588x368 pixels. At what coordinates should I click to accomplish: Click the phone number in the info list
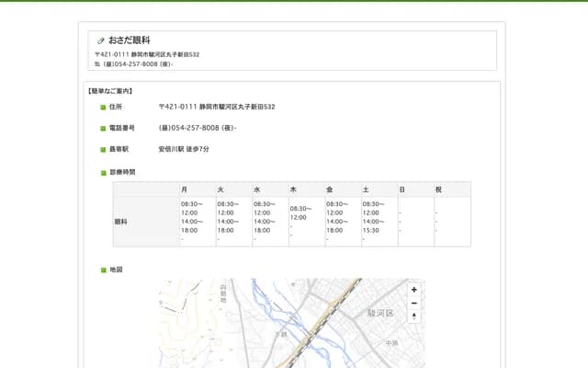click(x=198, y=128)
